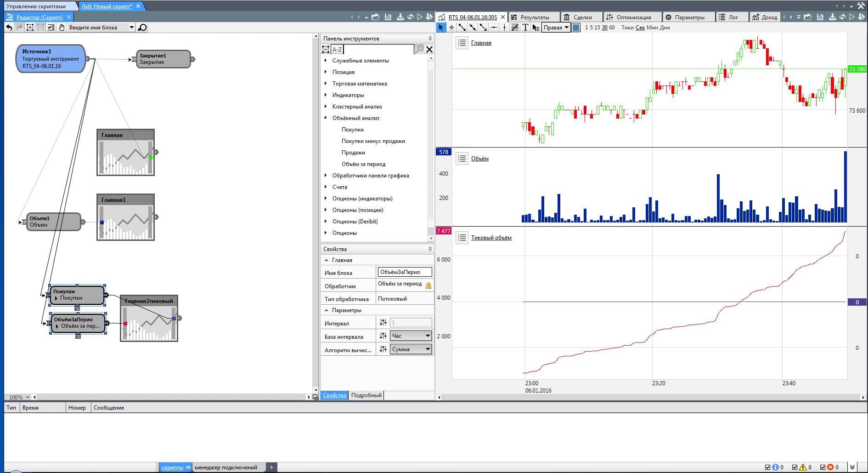
Task: Open the Алгоритм dropdown showing Сумма
Action: 411,349
